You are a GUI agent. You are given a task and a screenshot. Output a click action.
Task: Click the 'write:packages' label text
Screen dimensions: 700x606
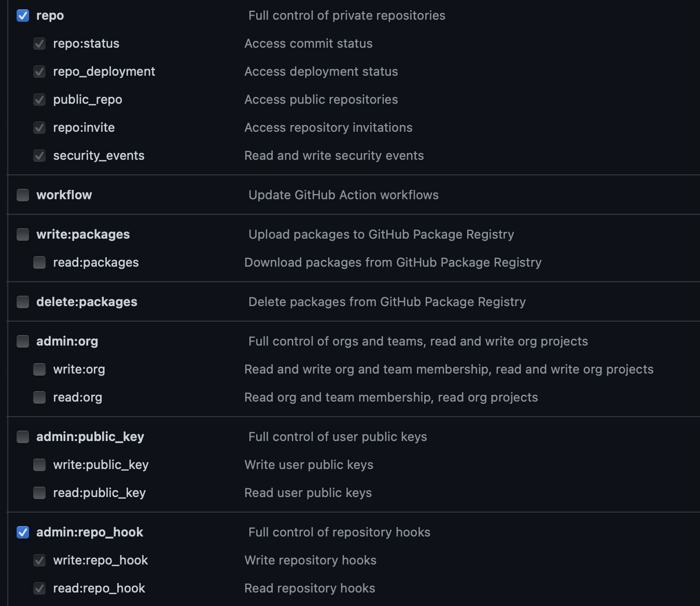point(83,235)
